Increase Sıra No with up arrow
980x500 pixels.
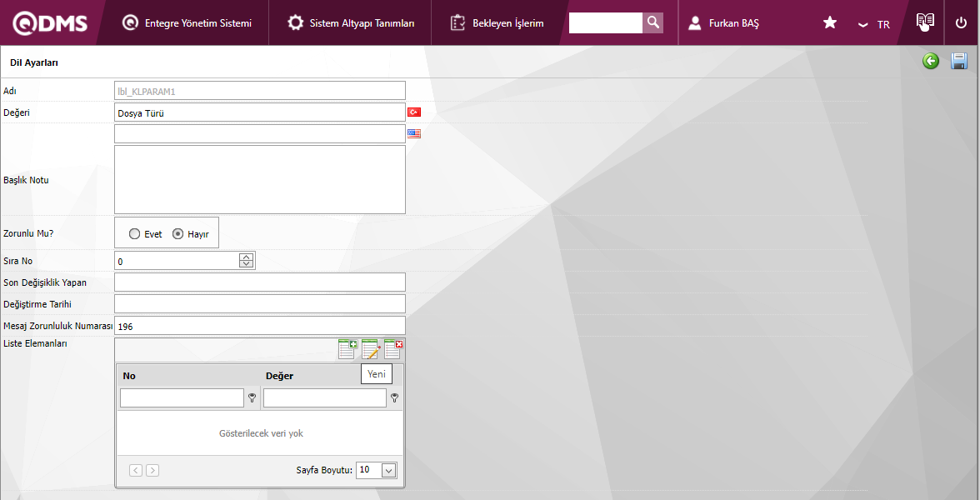click(x=247, y=257)
